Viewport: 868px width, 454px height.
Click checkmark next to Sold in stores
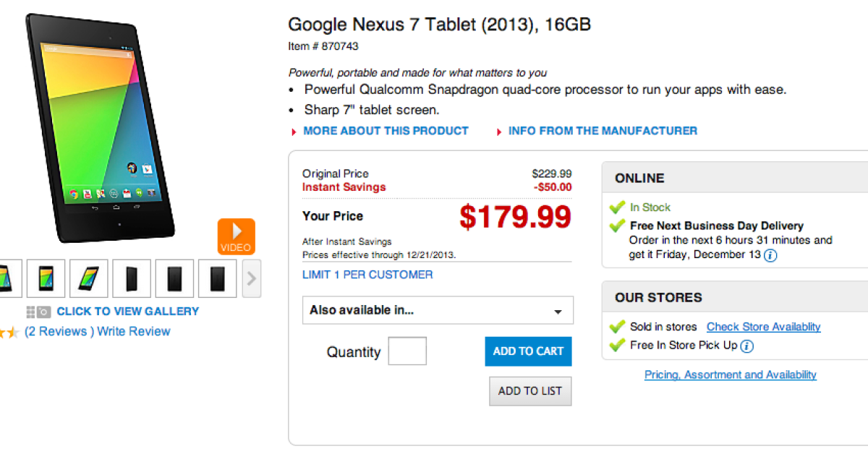point(617,327)
